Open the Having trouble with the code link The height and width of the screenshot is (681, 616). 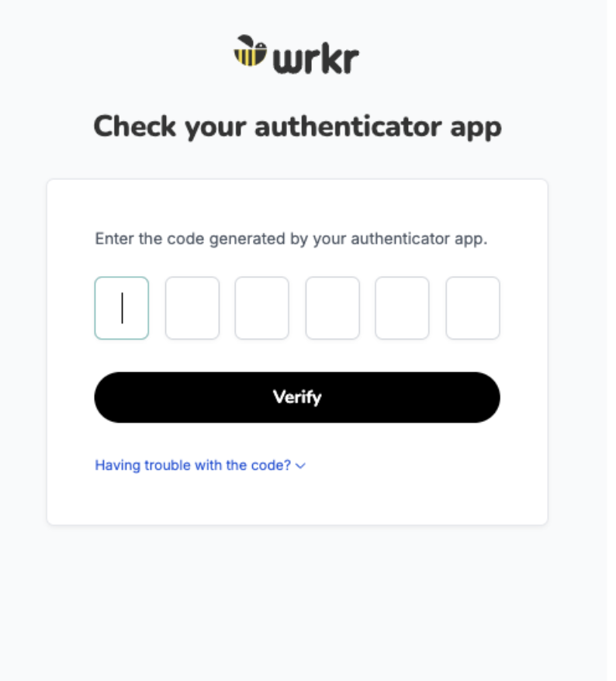(193, 465)
